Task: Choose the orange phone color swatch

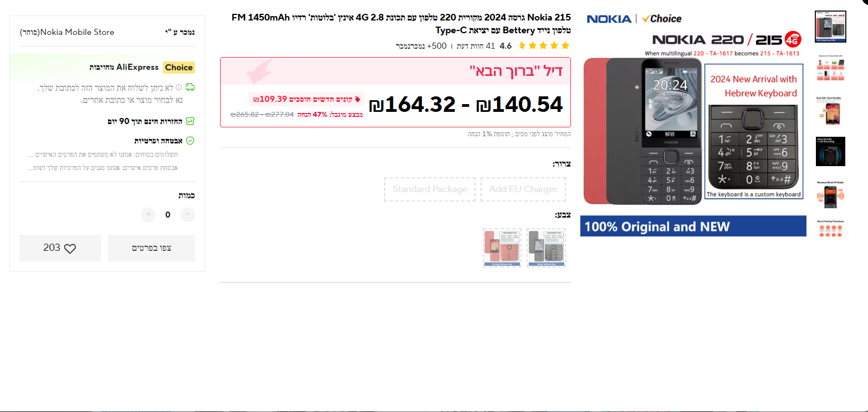Action: click(x=502, y=248)
